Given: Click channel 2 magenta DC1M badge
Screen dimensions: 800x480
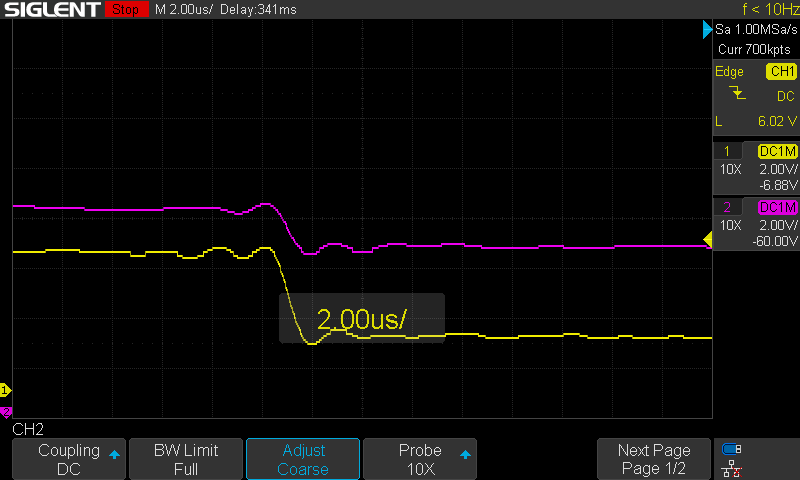Looking at the screenshot, I should [x=778, y=207].
